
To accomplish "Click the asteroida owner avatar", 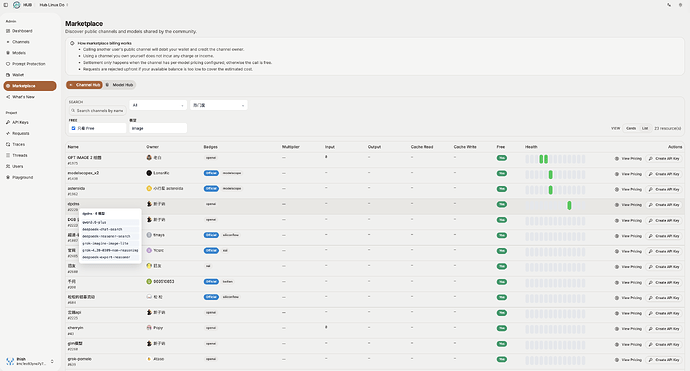I will 149,188.
